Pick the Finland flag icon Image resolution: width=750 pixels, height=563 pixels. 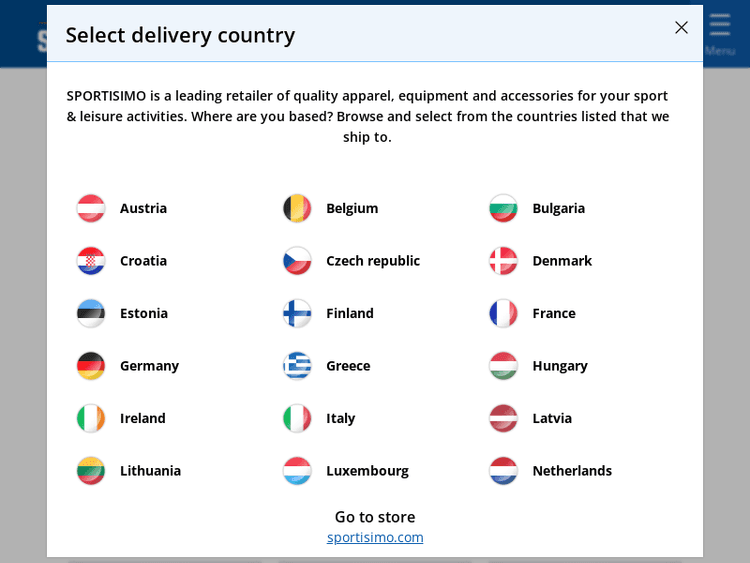point(297,313)
